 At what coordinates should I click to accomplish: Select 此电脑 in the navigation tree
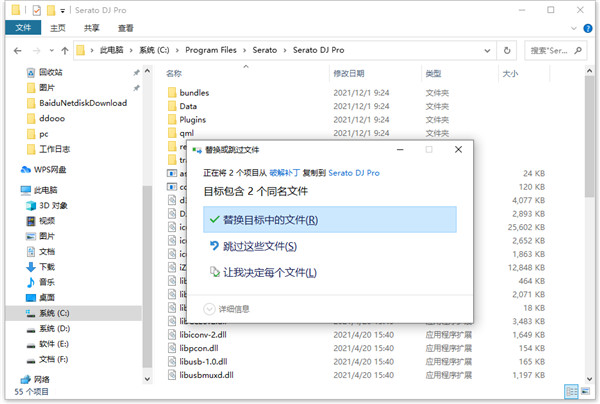[x=45, y=190]
